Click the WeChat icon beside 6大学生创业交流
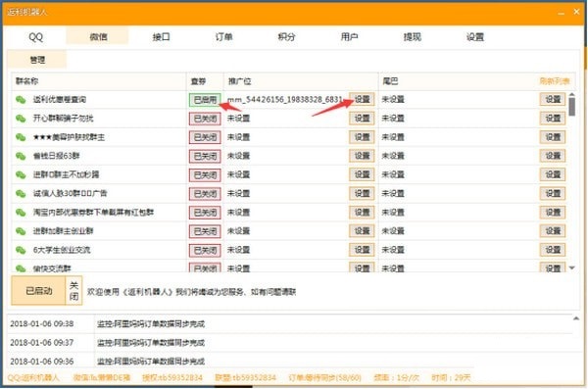 [21, 250]
